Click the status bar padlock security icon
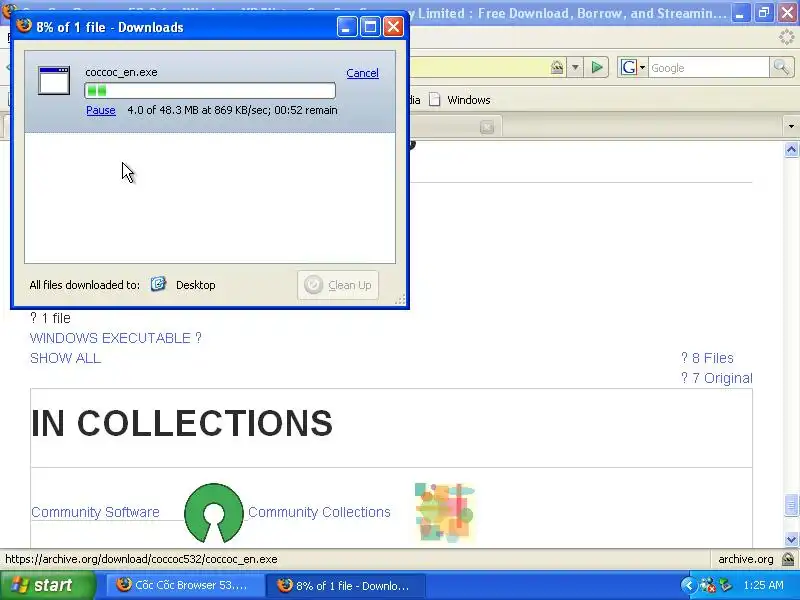 click(787, 559)
